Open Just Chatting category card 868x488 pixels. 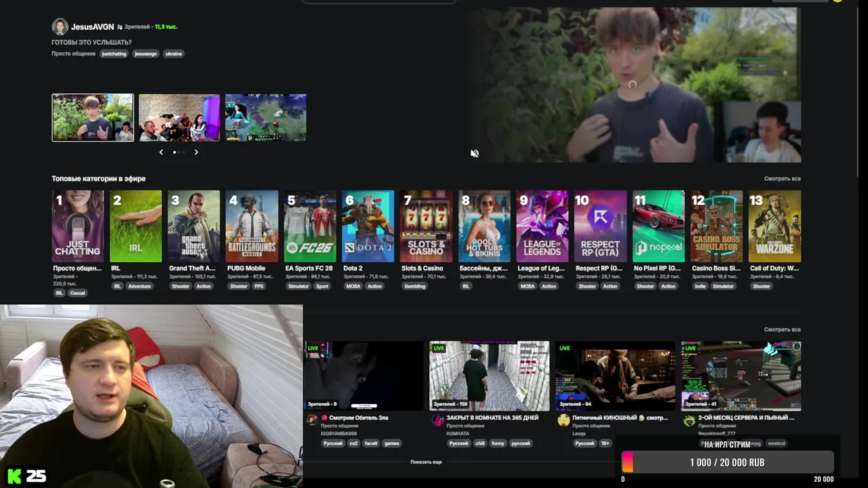pos(78,226)
